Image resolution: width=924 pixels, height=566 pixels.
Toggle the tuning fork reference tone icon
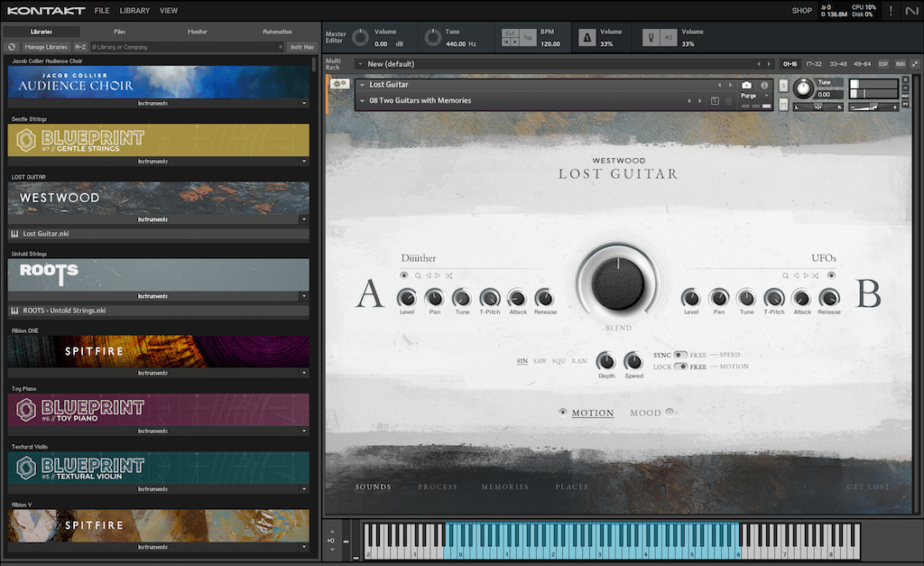[x=651, y=38]
